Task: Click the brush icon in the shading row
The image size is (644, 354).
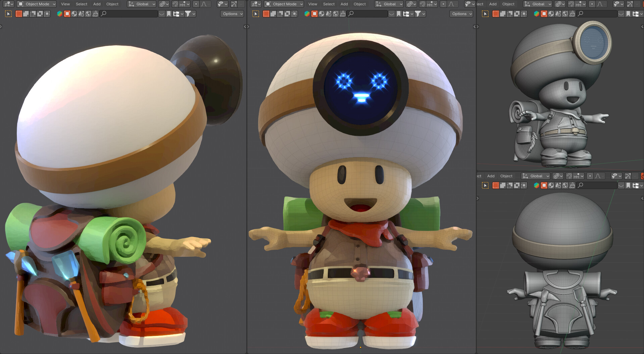Action: (x=96, y=14)
